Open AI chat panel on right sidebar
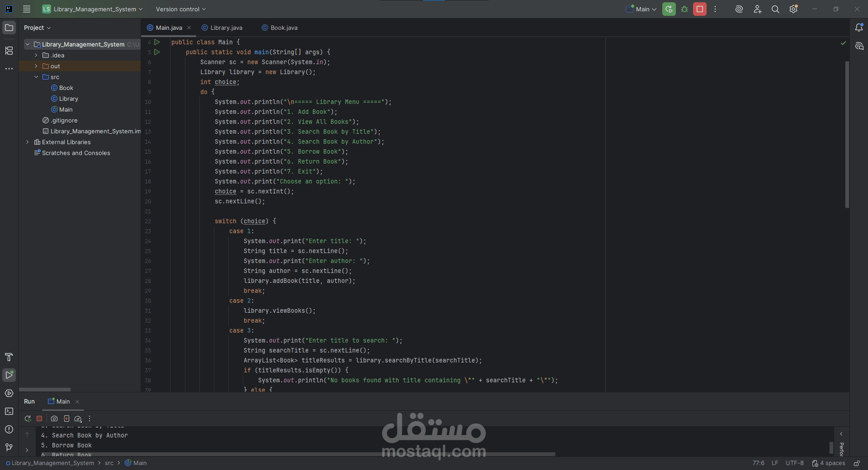 coord(859,46)
